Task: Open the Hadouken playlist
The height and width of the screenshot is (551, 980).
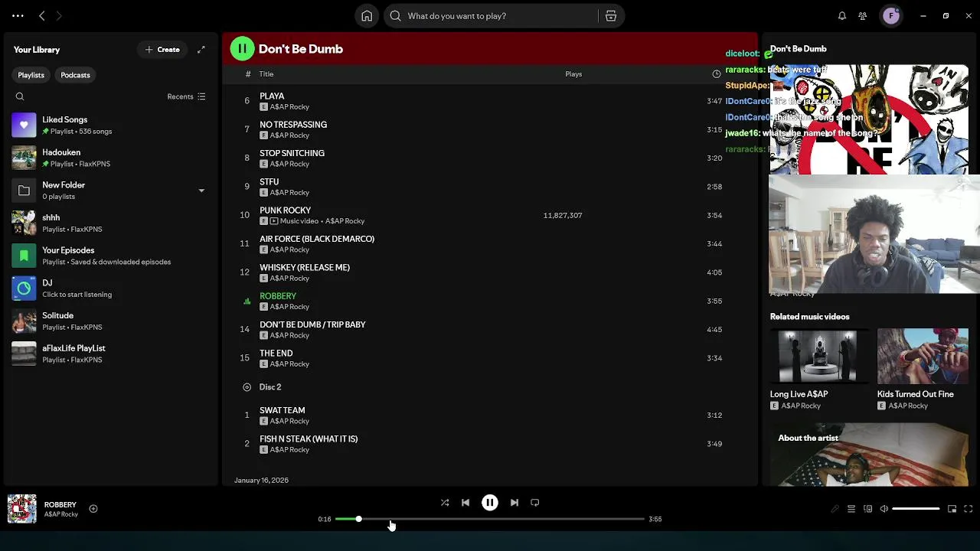Action: 111,158
